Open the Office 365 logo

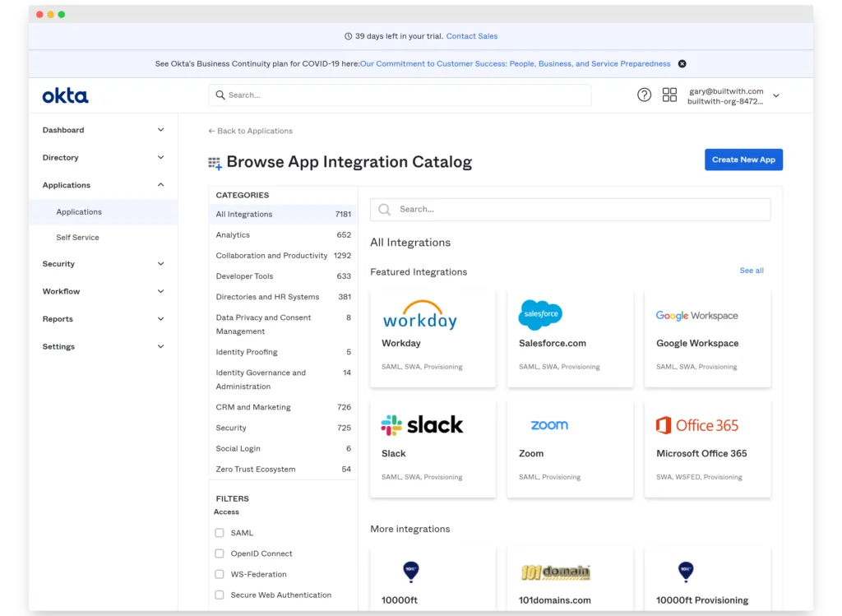[697, 425]
